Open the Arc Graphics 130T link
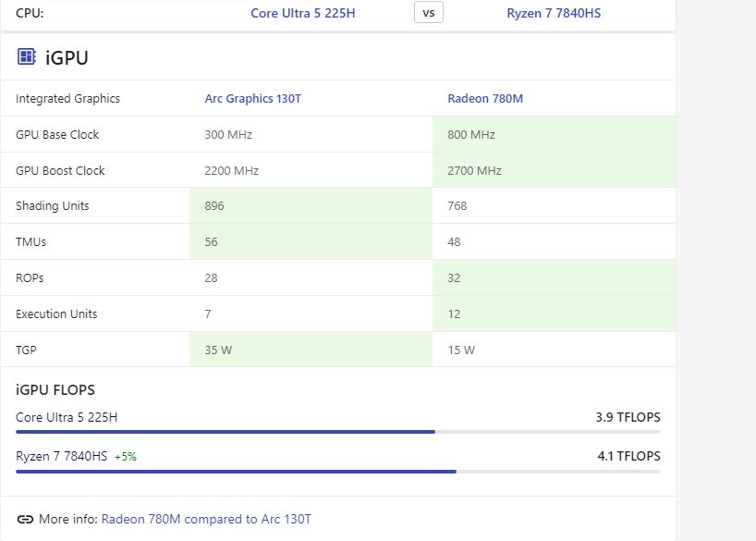Viewport: 756px width, 541px height. [252, 99]
